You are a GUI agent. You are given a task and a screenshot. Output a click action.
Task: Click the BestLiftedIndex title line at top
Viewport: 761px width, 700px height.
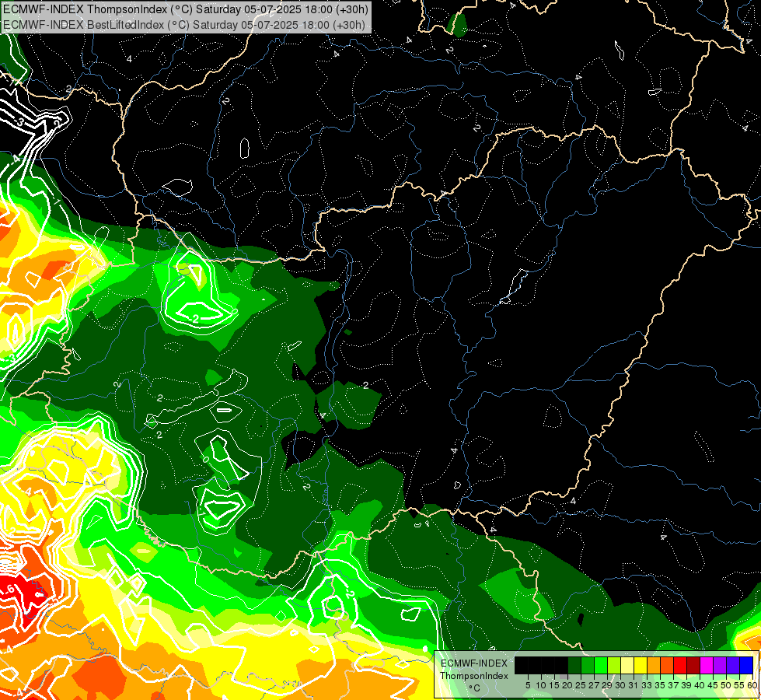(x=183, y=25)
